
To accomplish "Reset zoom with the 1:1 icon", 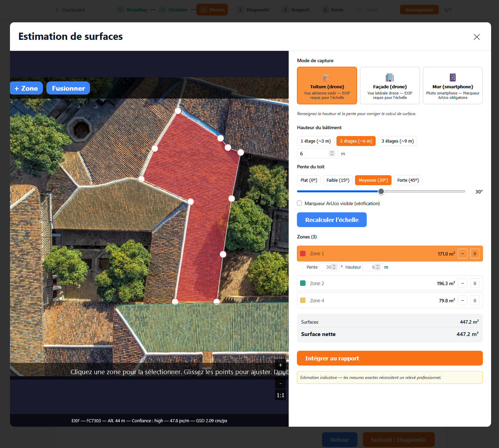I will coord(280,395).
